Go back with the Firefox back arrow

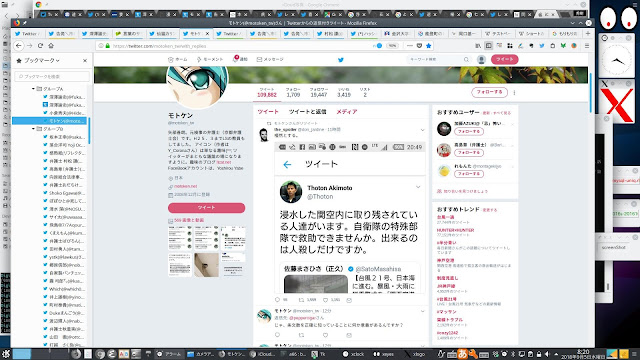pyautogui.click(x=19, y=46)
